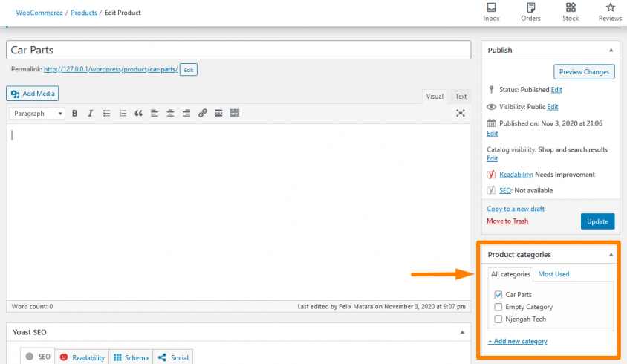
Task: Check the Empty Category checkbox
Action: (x=499, y=307)
